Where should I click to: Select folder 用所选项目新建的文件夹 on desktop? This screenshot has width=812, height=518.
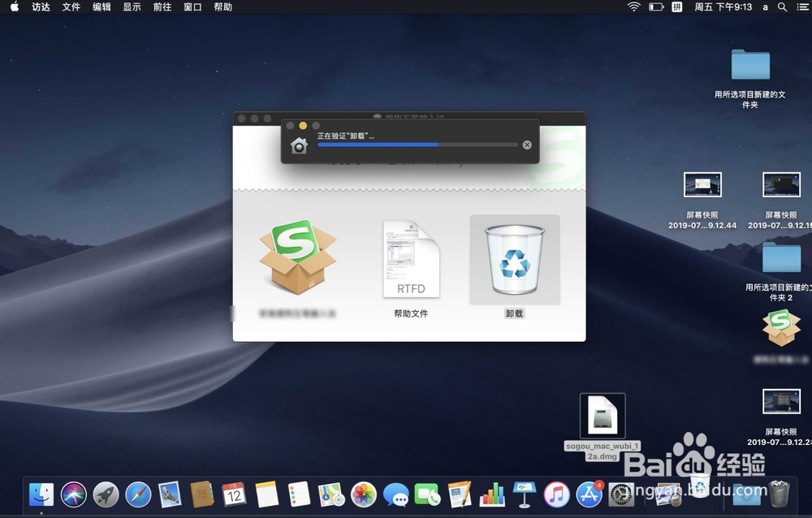pyautogui.click(x=750, y=64)
